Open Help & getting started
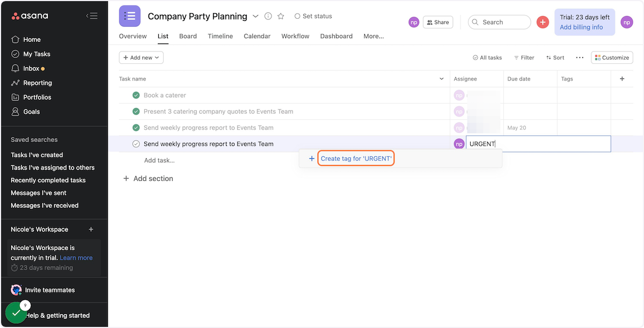 [57, 316]
